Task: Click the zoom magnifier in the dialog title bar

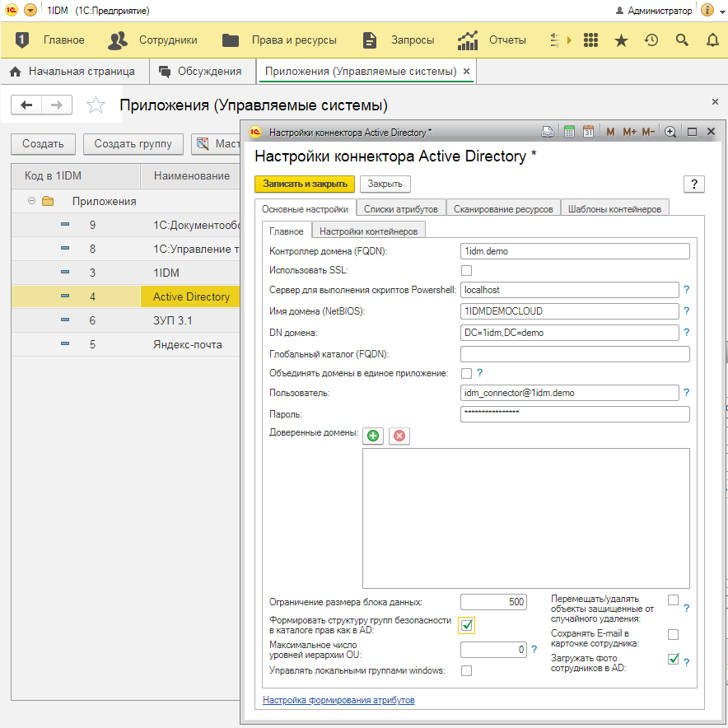Action: [x=670, y=132]
